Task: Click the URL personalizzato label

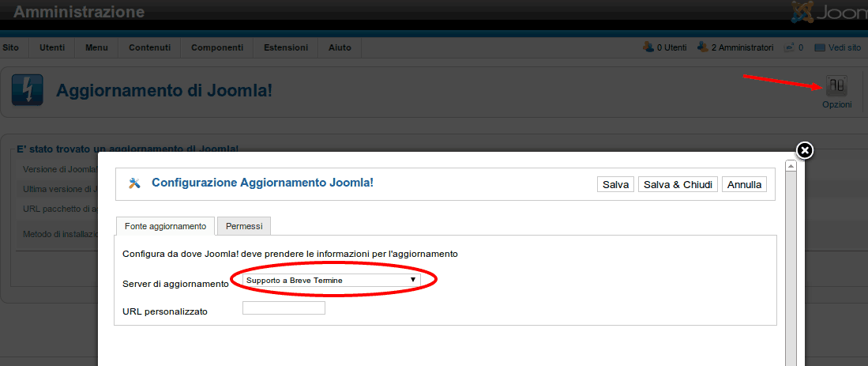Action: (x=165, y=311)
